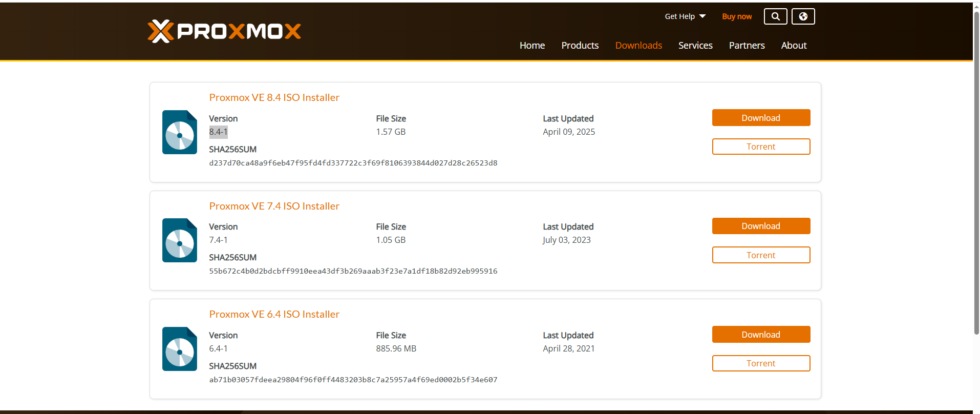The height and width of the screenshot is (414, 980).
Task: Click the highlighted version 8.4-1 text
Action: [219, 132]
